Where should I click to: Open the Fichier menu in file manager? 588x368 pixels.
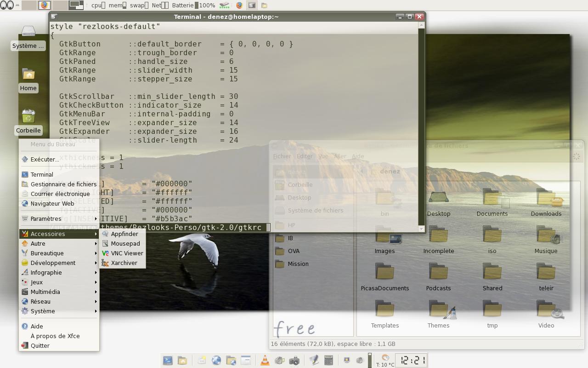tap(282, 156)
